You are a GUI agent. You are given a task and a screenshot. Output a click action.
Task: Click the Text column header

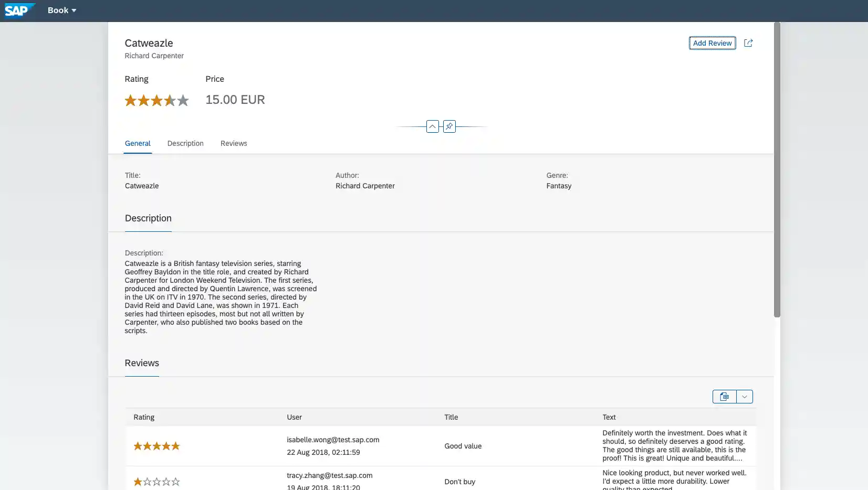(609, 417)
